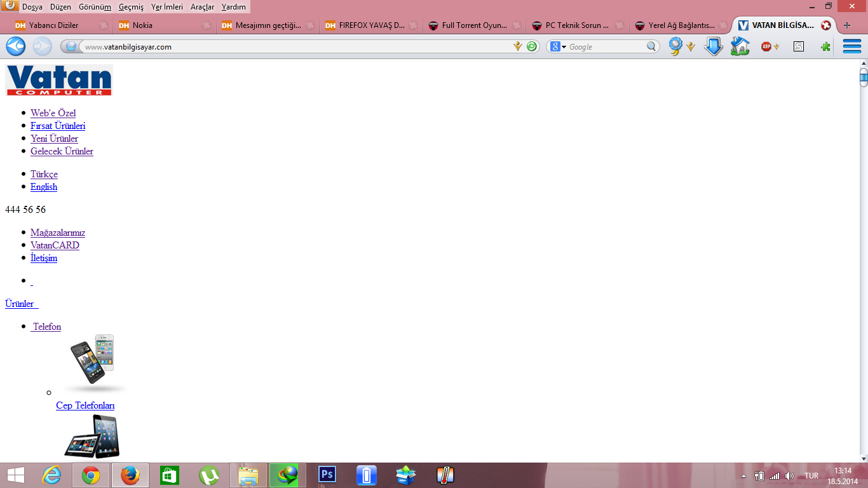Open the Fırsat Ürünleri link
Image resolution: width=868 pixels, height=488 pixels.
[58, 126]
